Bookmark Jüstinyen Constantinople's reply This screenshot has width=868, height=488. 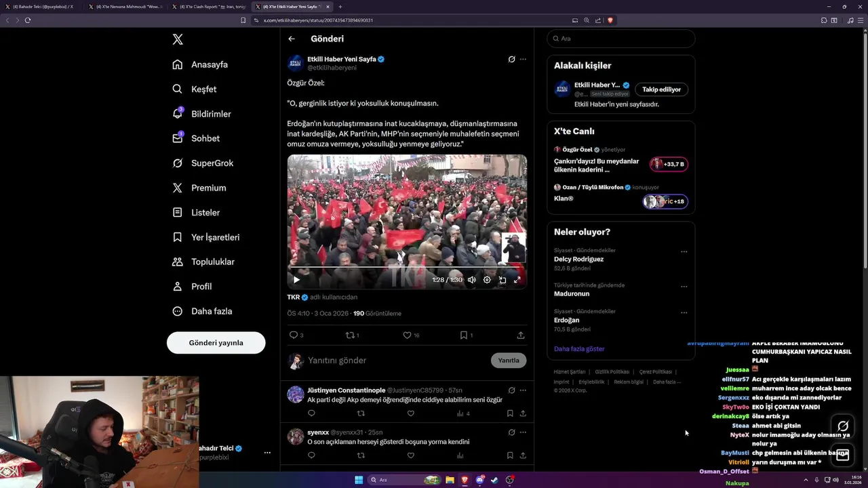tap(510, 413)
